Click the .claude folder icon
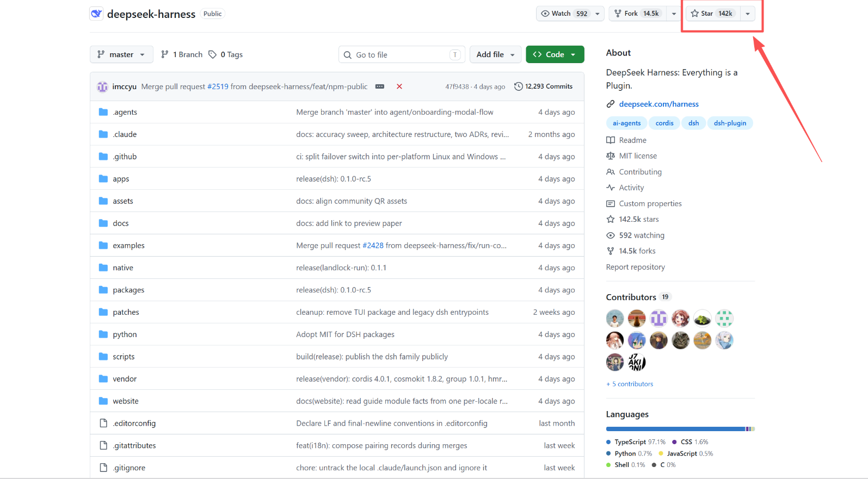 coord(103,134)
